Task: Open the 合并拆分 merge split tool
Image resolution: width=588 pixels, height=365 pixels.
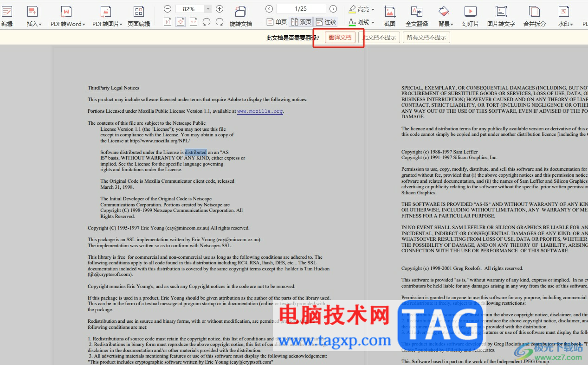Action: (535, 12)
